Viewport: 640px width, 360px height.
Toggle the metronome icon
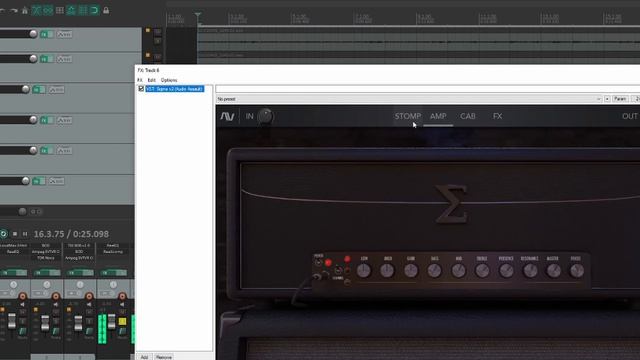[24, 11]
